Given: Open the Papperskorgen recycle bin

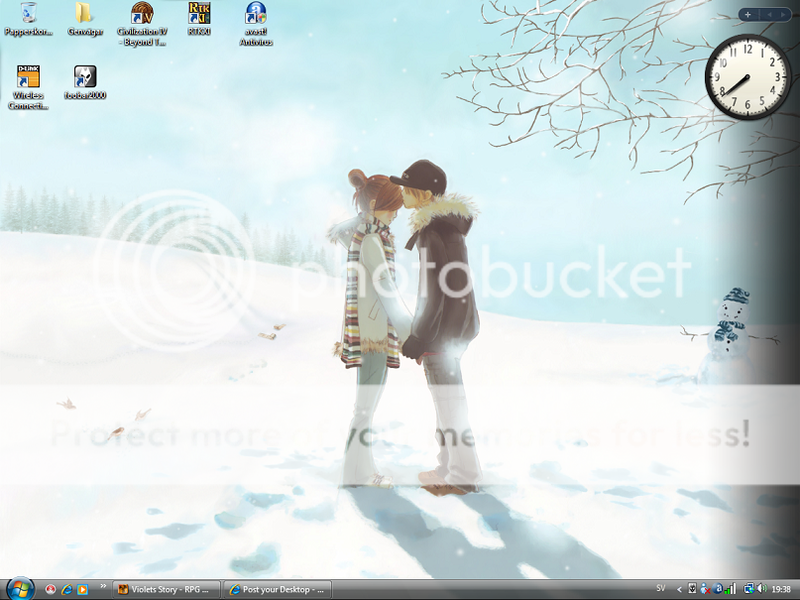Looking at the screenshot, I should pyautogui.click(x=29, y=14).
